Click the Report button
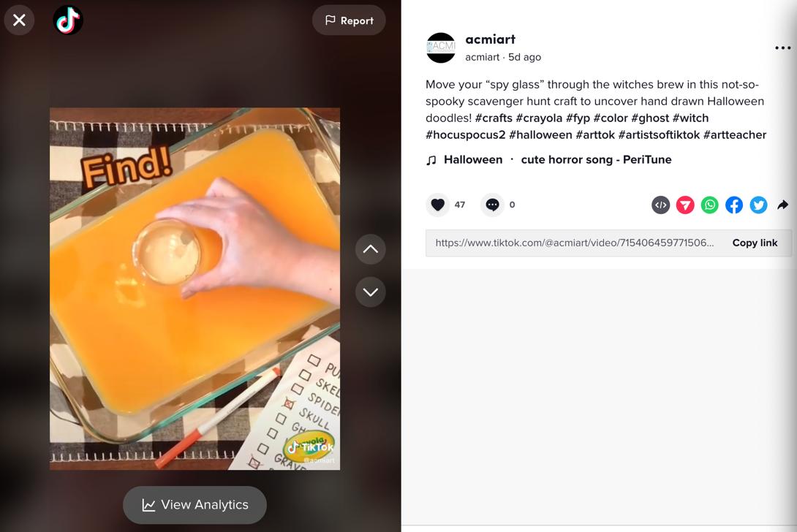This screenshot has width=797, height=532. (x=349, y=20)
